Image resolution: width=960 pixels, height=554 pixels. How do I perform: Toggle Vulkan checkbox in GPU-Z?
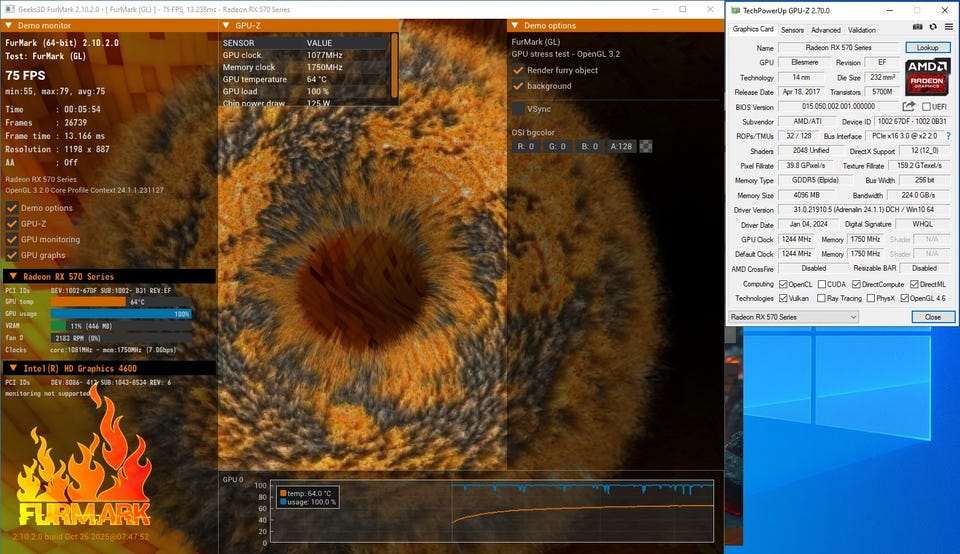point(782,298)
